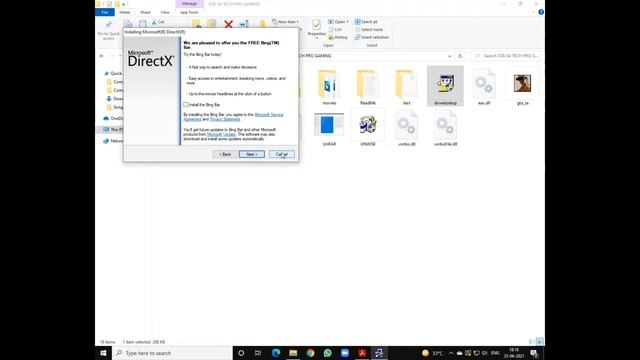Viewport: 640px width, 360px height.
Task: Open Task View on the taskbar
Action: (258, 353)
